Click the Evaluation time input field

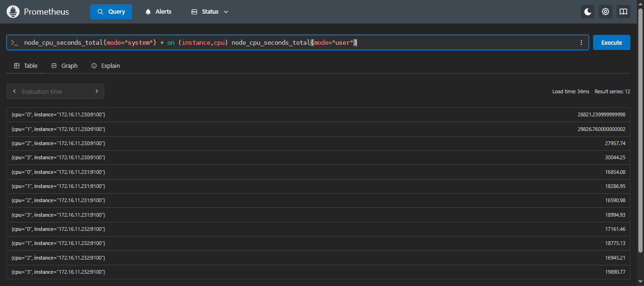55,91
